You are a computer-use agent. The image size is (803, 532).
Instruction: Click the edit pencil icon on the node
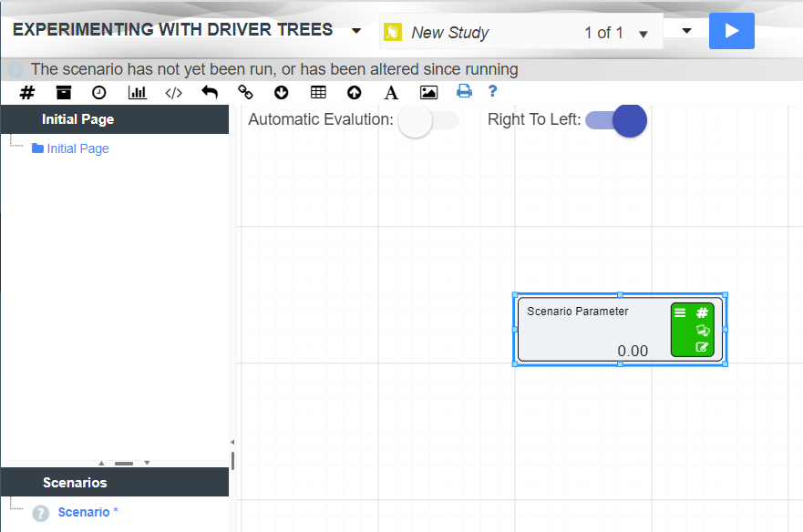click(702, 347)
